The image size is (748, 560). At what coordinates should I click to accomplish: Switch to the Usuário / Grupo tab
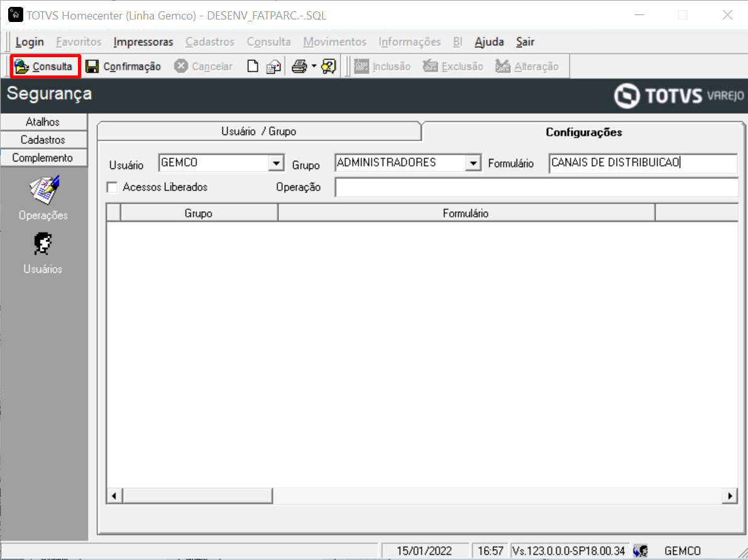tap(259, 131)
